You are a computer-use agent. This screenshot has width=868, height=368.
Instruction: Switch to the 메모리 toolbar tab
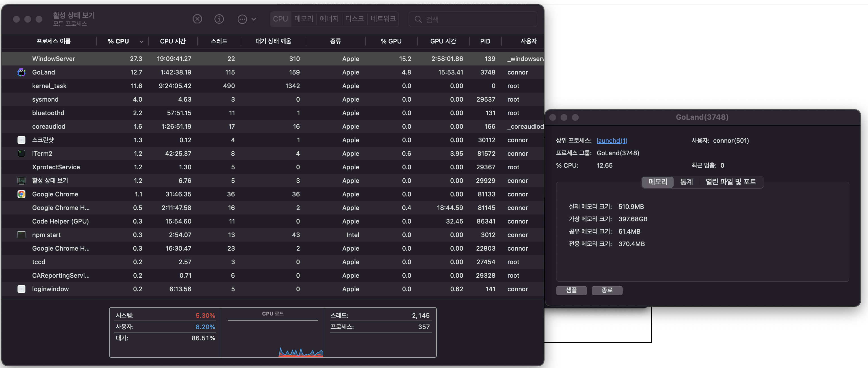[x=303, y=19]
